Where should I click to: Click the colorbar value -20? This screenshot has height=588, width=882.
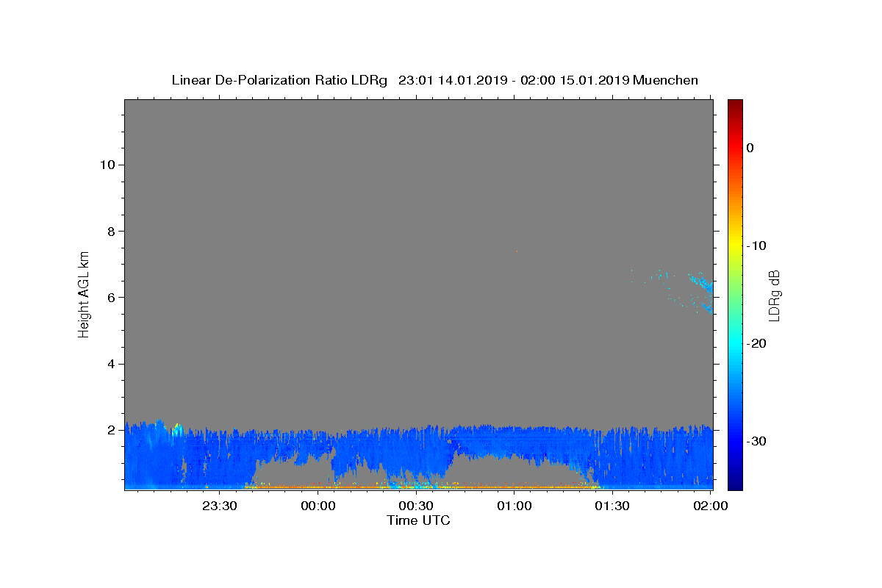(756, 343)
